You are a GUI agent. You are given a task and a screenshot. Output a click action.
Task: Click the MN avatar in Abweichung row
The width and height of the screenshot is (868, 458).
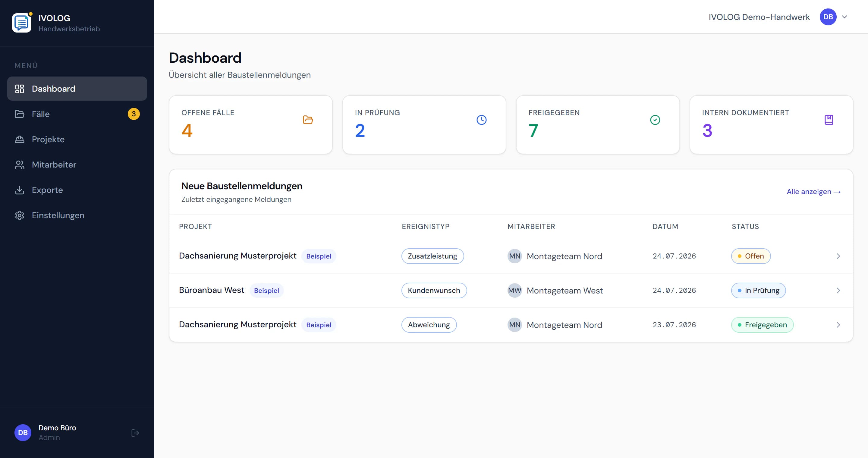[x=514, y=325]
